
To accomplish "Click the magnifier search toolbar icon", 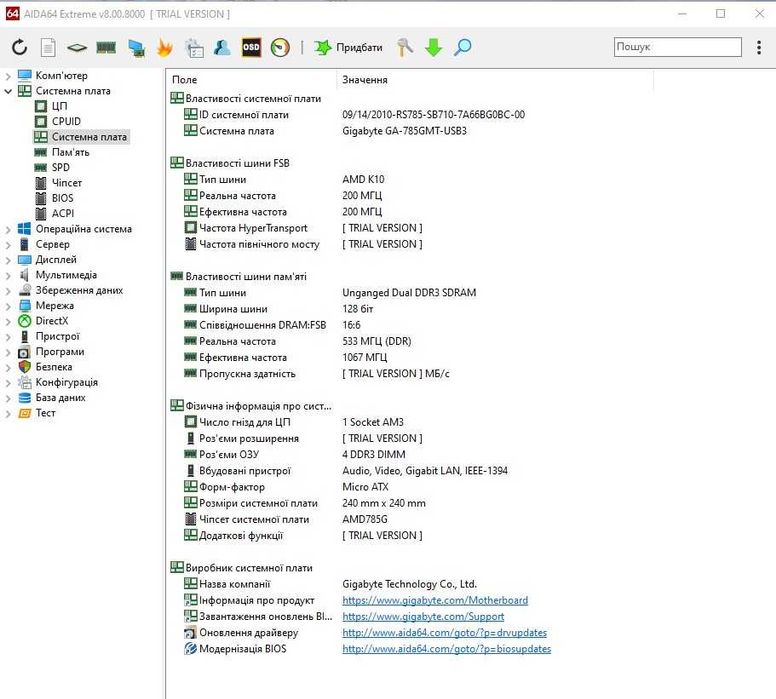I will click(462, 48).
